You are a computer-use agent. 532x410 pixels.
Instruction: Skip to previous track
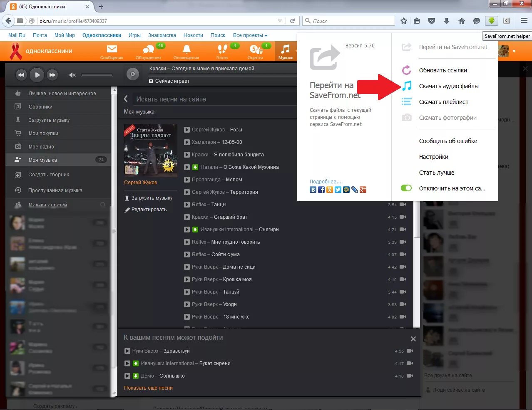21,75
